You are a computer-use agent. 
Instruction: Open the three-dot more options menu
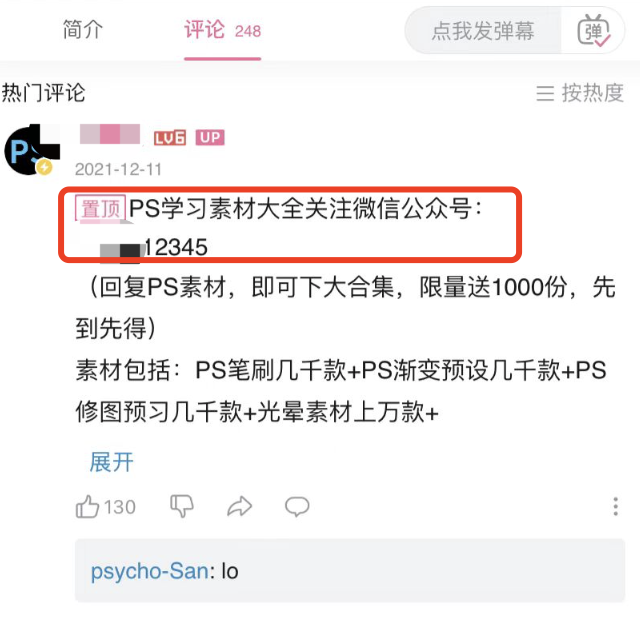click(x=616, y=507)
